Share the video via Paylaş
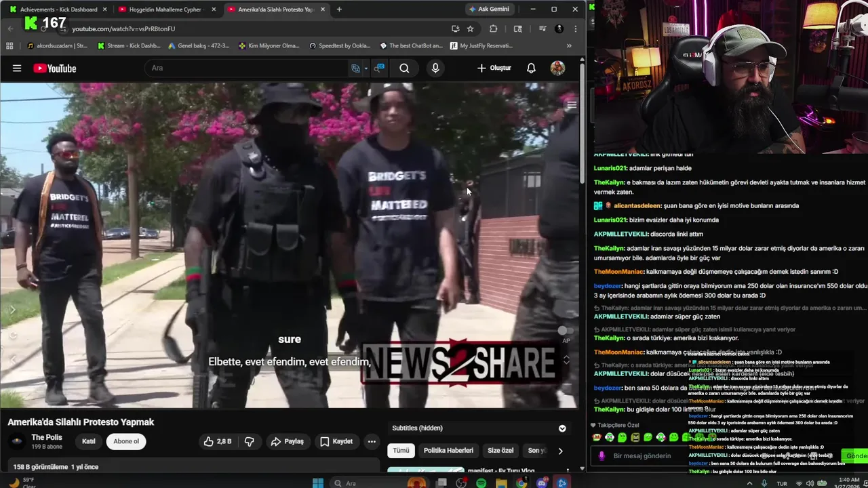The height and width of the screenshot is (488, 868). 287,441
